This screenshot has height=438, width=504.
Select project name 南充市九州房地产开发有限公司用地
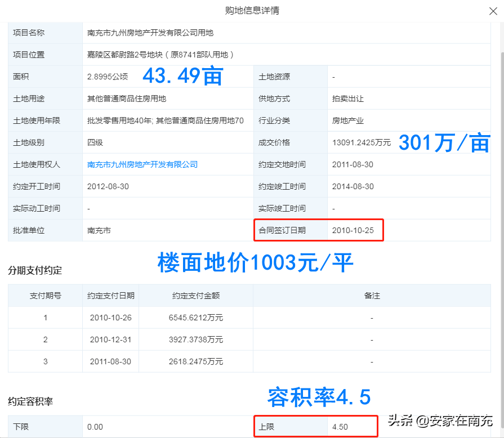coord(150,33)
